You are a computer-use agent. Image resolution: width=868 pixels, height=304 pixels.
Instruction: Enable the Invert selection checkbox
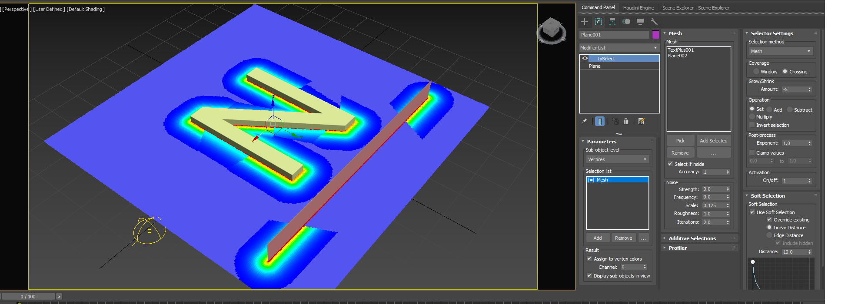tap(752, 125)
